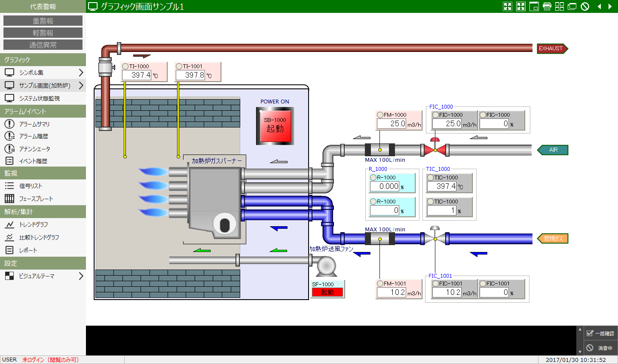
Task: Expand the ビジュアルテーマ submenu arrow
Action: pyautogui.click(x=81, y=276)
